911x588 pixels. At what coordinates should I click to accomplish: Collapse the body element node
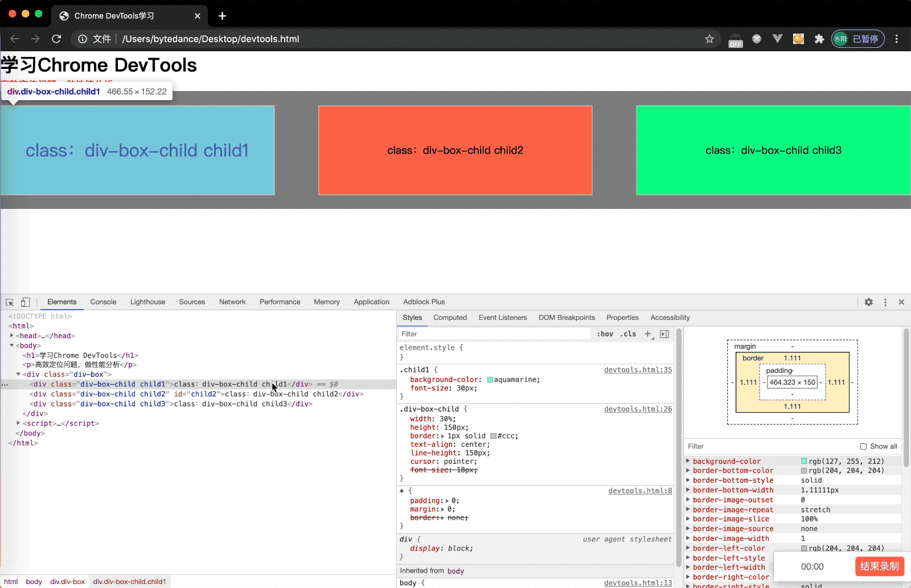click(11, 346)
